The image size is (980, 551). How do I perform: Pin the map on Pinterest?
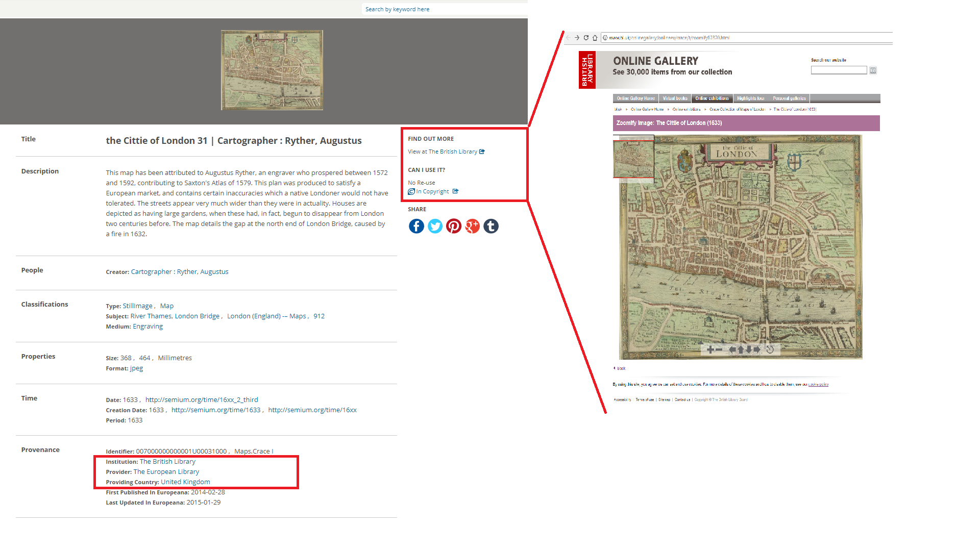point(454,226)
